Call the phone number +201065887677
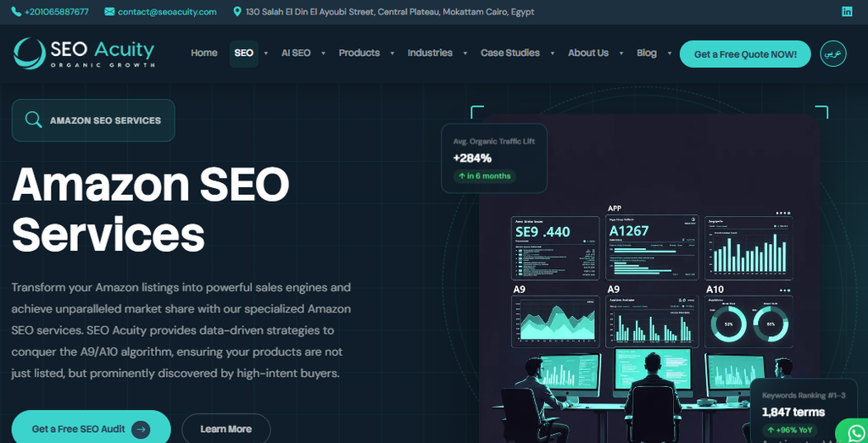The width and height of the screenshot is (868, 443). click(57, 12)
